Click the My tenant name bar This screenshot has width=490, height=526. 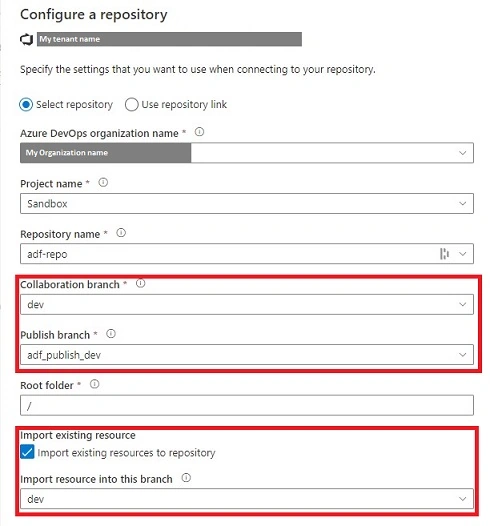coord(169,39)
